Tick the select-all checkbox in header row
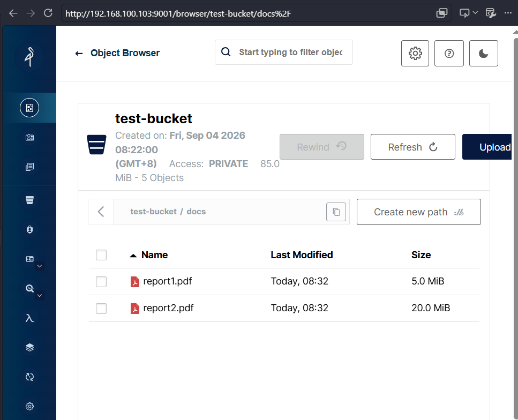 coord(101,255)
